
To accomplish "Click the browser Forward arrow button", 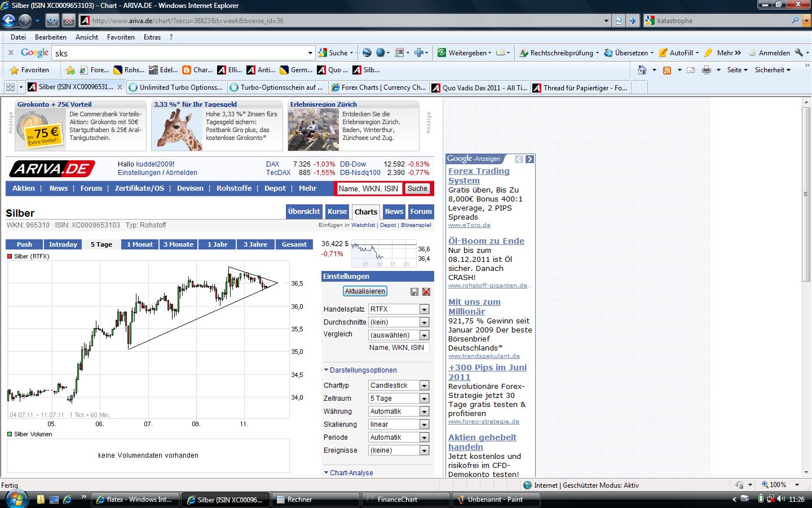I will click(x=25, y=21).
